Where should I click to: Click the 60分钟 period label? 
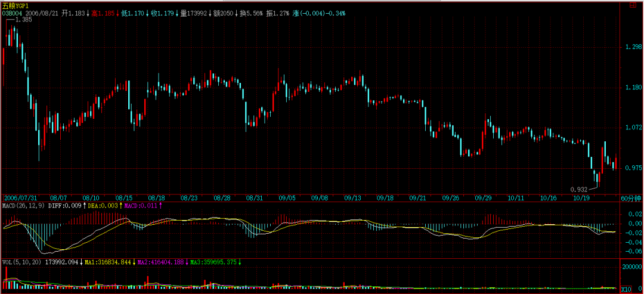tap(630, 198)
